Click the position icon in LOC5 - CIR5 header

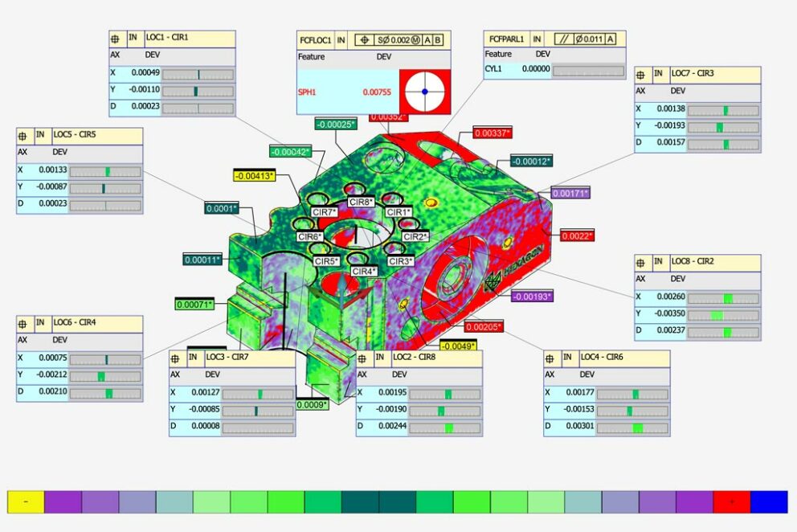coord(23,134)
